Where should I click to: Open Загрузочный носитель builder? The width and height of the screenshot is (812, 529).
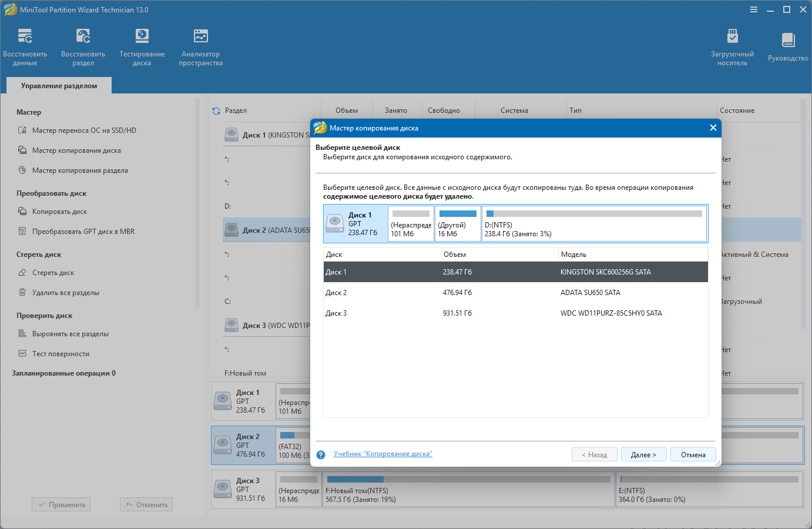[732, 47]
